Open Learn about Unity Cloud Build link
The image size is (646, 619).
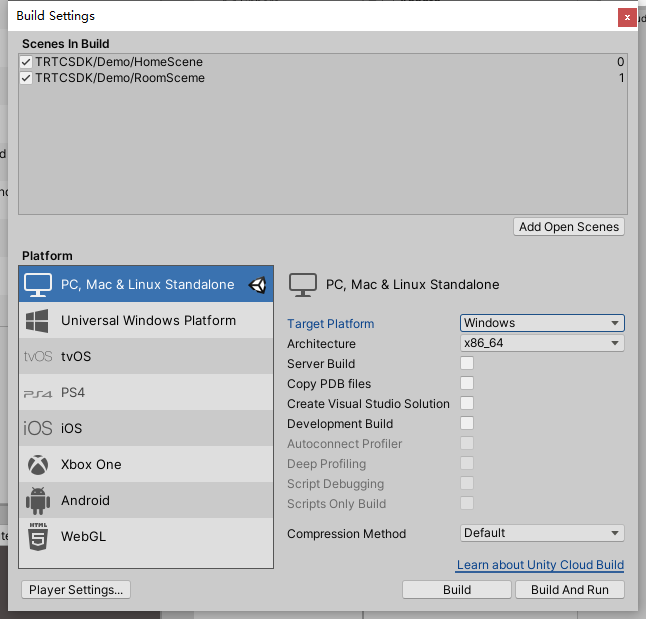point(540,565)
